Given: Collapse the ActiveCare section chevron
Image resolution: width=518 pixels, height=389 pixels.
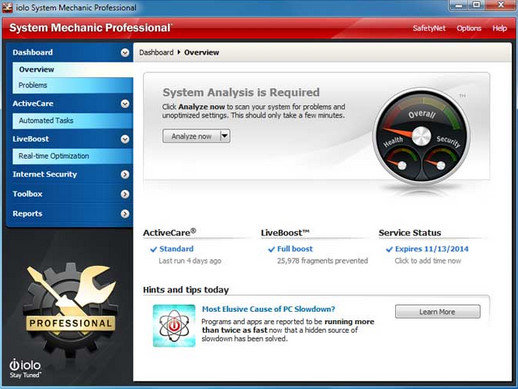Looking at the screenshot, I should (x=125, y=104).
